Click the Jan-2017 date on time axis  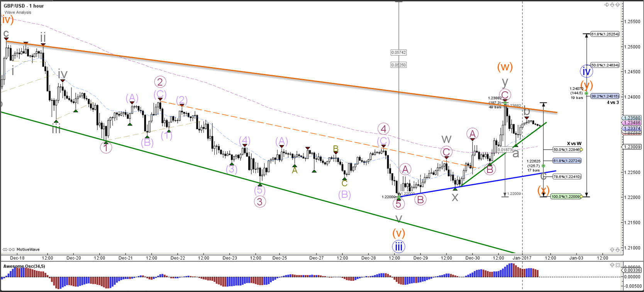pos(522,258)
